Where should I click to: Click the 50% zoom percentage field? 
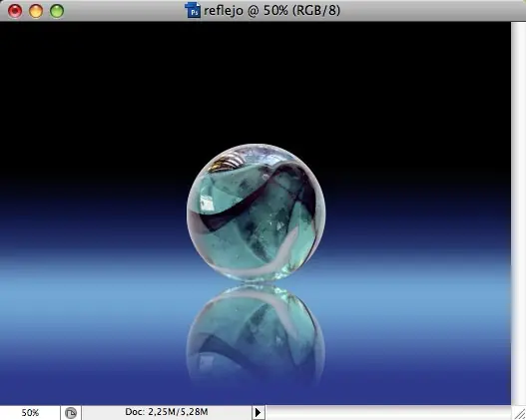(30, 413)
